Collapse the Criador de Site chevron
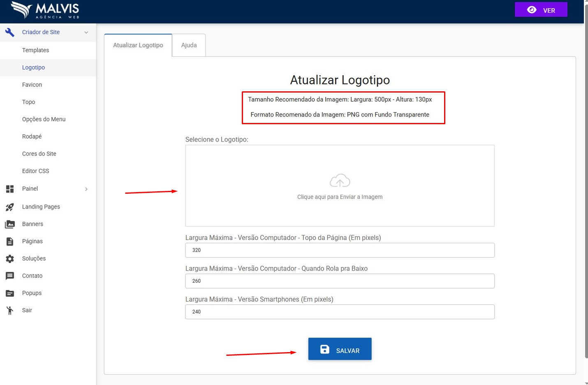 (x=86, y=32)
